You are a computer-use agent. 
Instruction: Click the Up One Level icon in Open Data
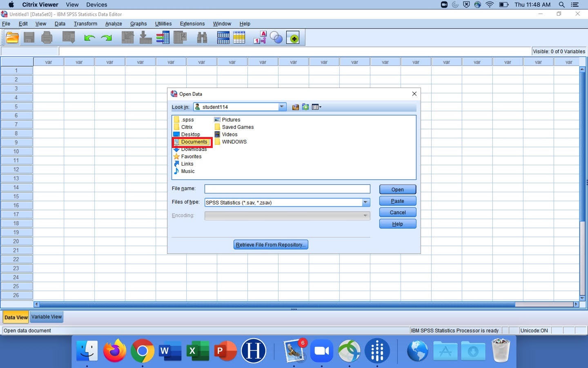click(295, 107)
